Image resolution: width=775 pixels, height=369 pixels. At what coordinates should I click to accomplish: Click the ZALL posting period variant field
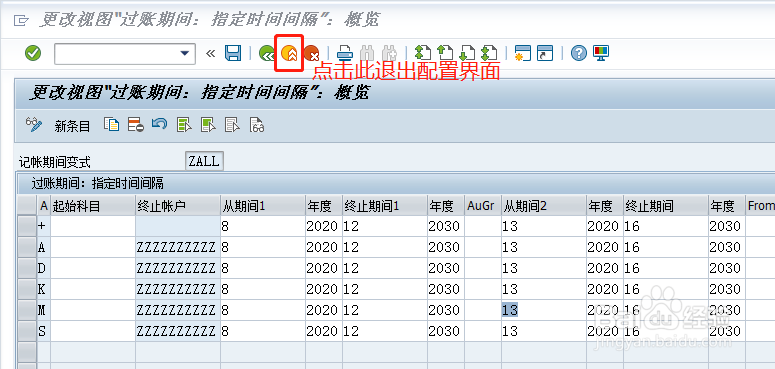pos(204,161)
